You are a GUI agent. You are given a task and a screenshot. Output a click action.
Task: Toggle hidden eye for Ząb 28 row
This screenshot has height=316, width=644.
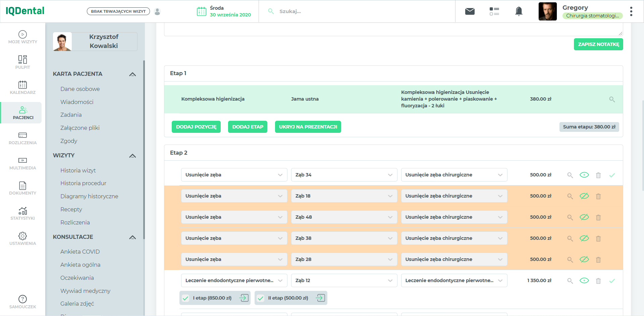584,259
